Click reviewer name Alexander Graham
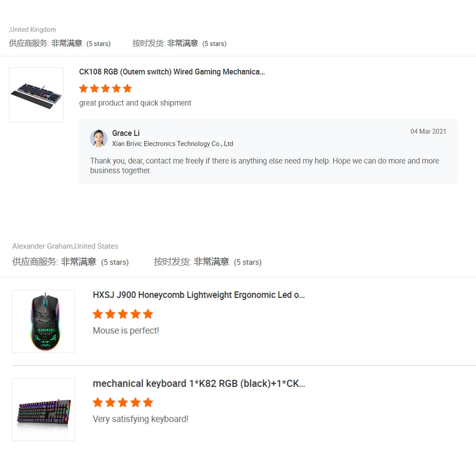476x476 pixels. coord(42,246)
